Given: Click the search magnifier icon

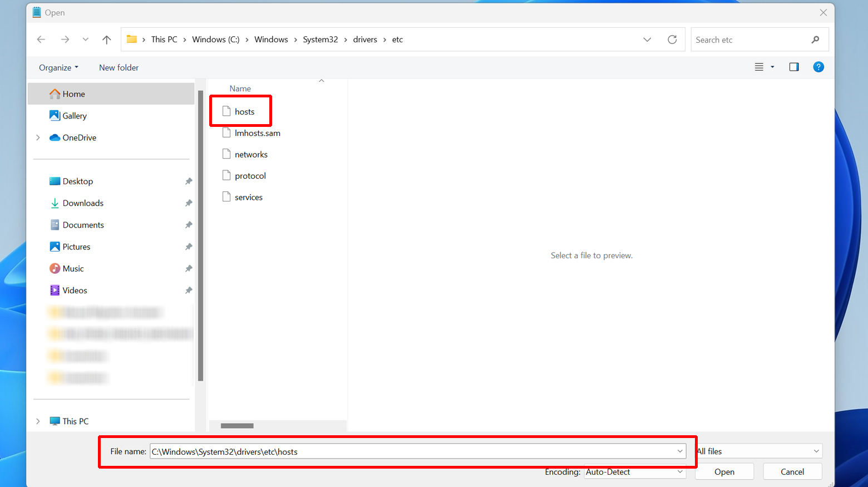Looking at the screenshot, I should 815,40.
